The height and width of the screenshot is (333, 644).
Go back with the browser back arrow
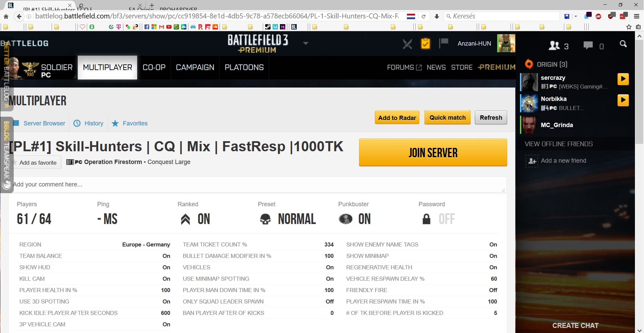point(19,16)
